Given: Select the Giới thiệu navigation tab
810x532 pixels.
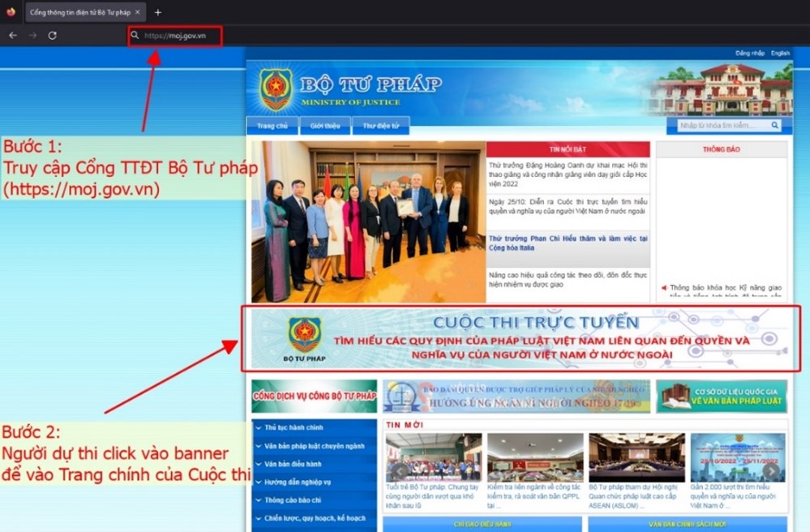Looking at the screenshot, I should coord(324,126).
